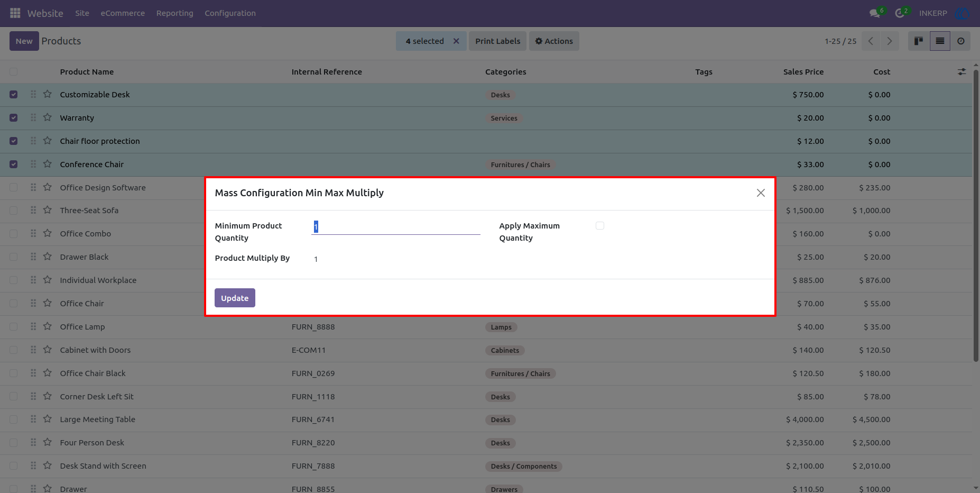The height and width of the screenshot is (493, 980).
Task: Click Print Labels button
Action: pos(497,41)
